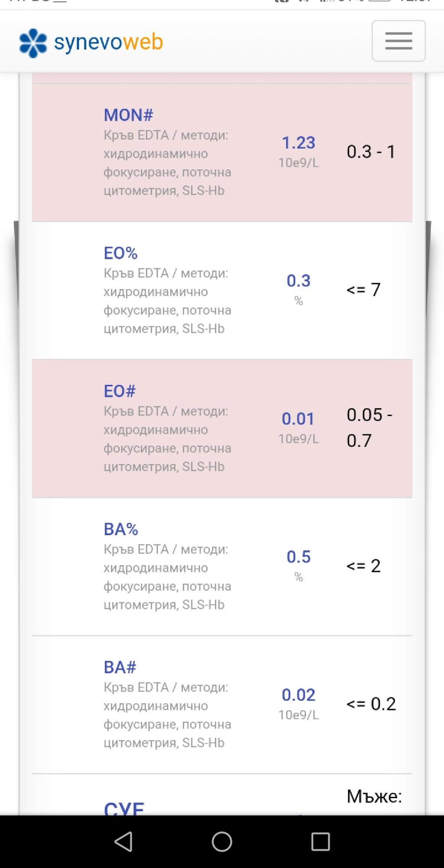Tap the Android back navigation button

tap(124, 842)
